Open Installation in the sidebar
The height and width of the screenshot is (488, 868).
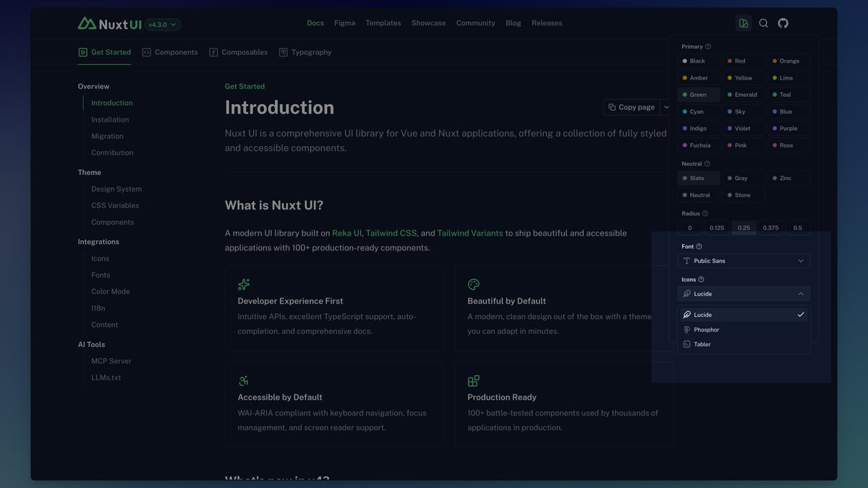coord(110,120)
